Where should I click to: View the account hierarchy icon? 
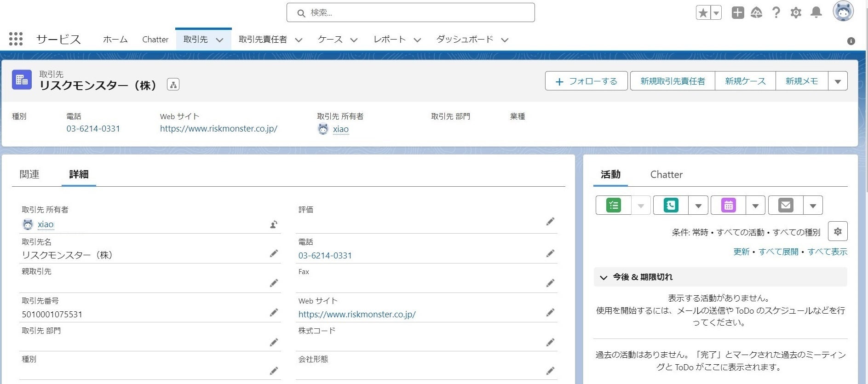point(173,85)
